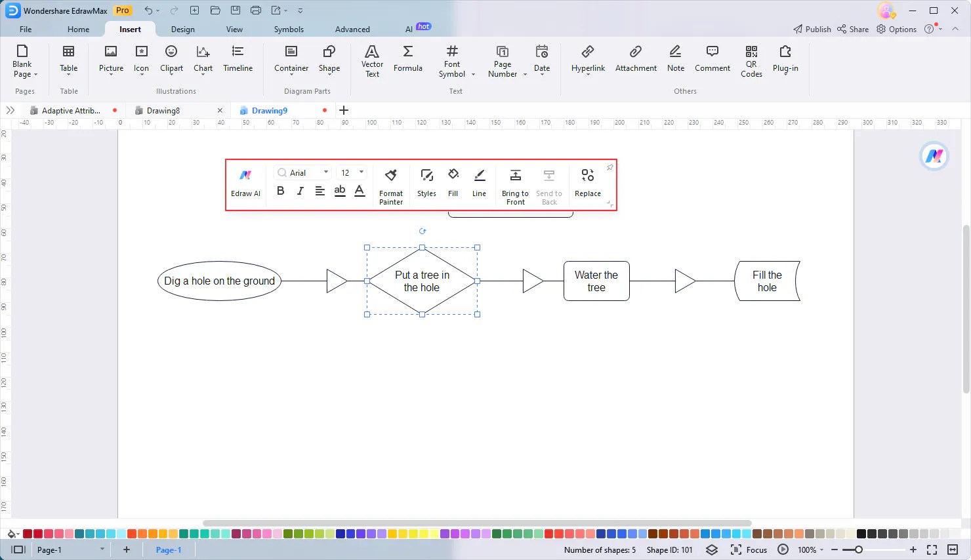Toggle Focus mode
Image resolution: width=971 pixels, height=560 pixels.
click(x=749, y=550)
